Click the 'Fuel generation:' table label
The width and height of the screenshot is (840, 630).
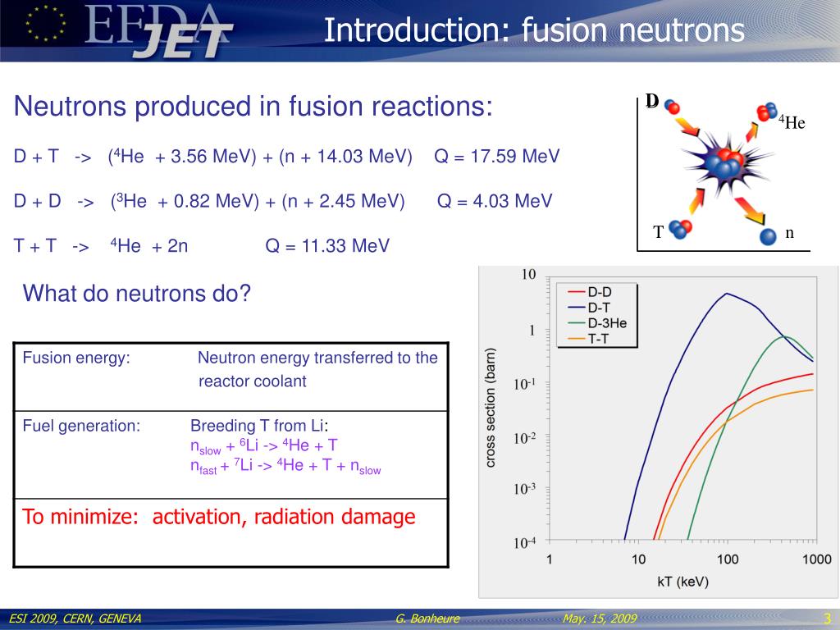point(81,426)
